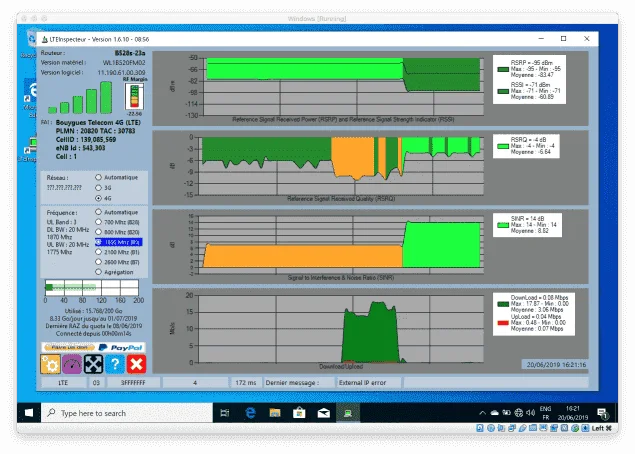
Task: Open help with the blue question mark
Action: pyautogui.click(x=115, y=364)
